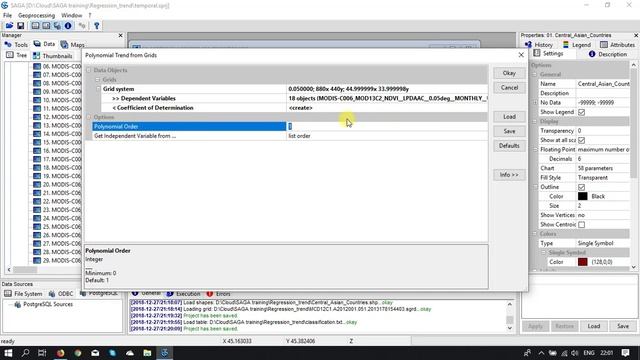The image size is (640, 360).
Task: Collapse the Grid system node
Action: tap(98, 89)
